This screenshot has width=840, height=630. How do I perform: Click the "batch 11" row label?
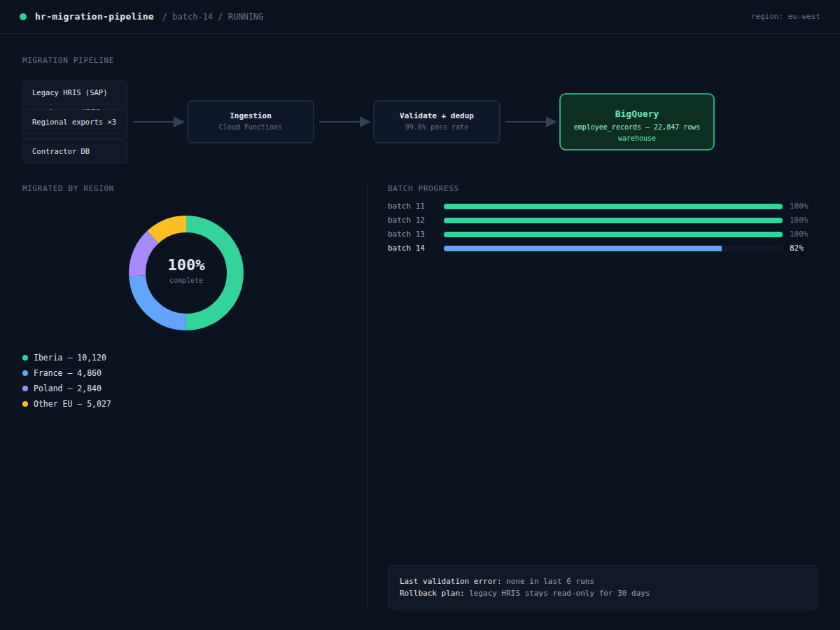point(406,206)
